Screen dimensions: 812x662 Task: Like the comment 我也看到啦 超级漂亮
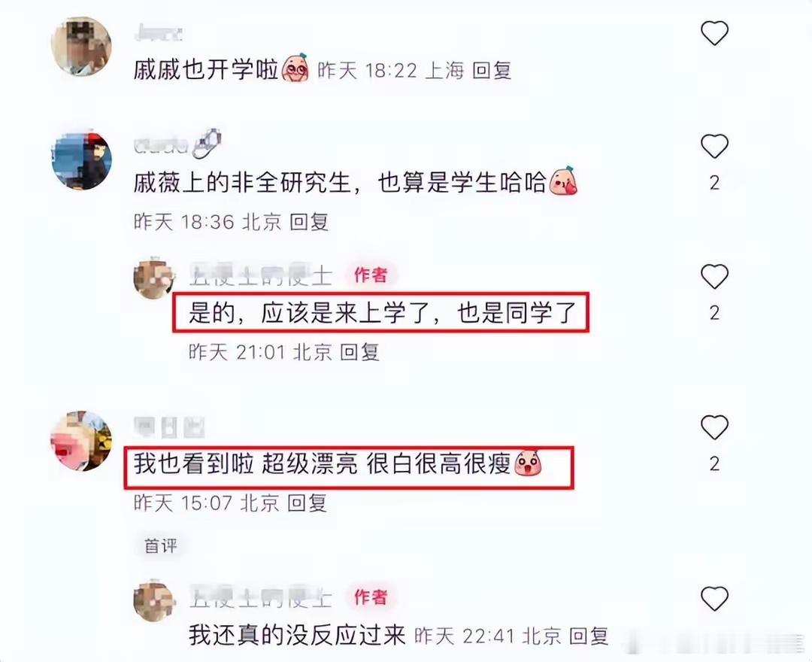pyautogui.click(x=715, y=427)
